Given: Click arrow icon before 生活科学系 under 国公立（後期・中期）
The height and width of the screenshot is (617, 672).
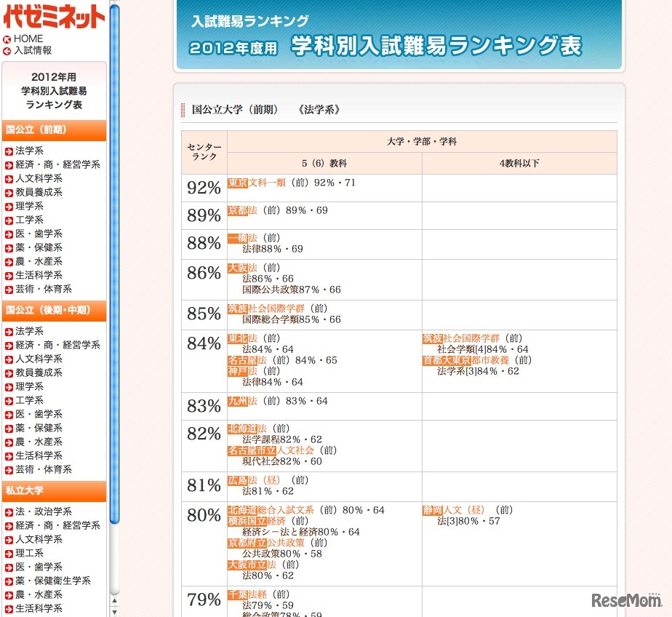Looking at the screenshot, I should 9,457.
